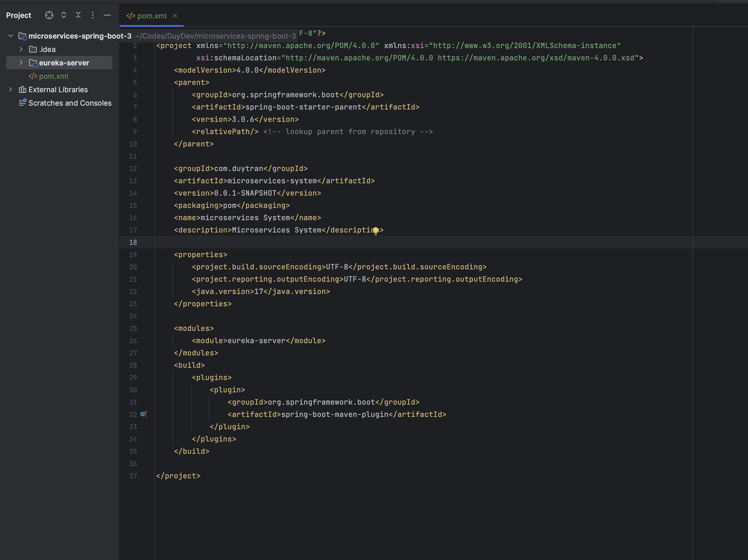Expand the .idea folder
Viewport: 748px width, 560px height.
21,49
